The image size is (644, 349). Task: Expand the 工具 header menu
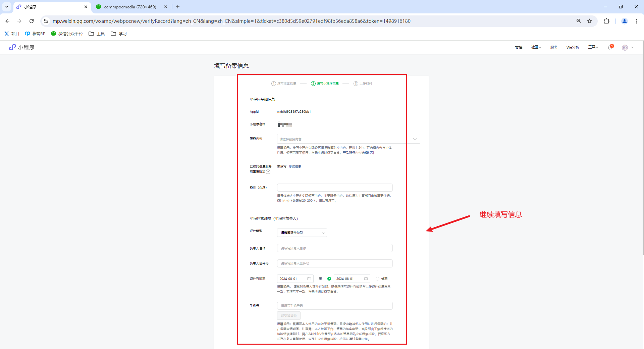pyautogui.click(x=593, y=47)
